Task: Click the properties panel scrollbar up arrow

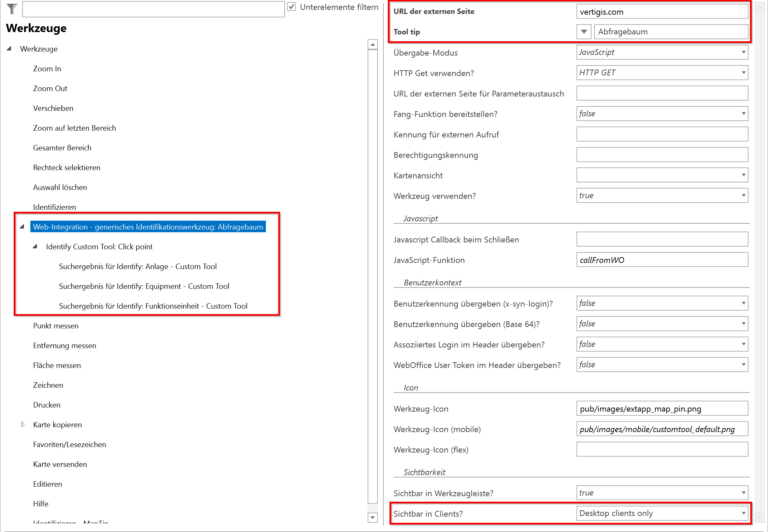Action: [760, 6]
